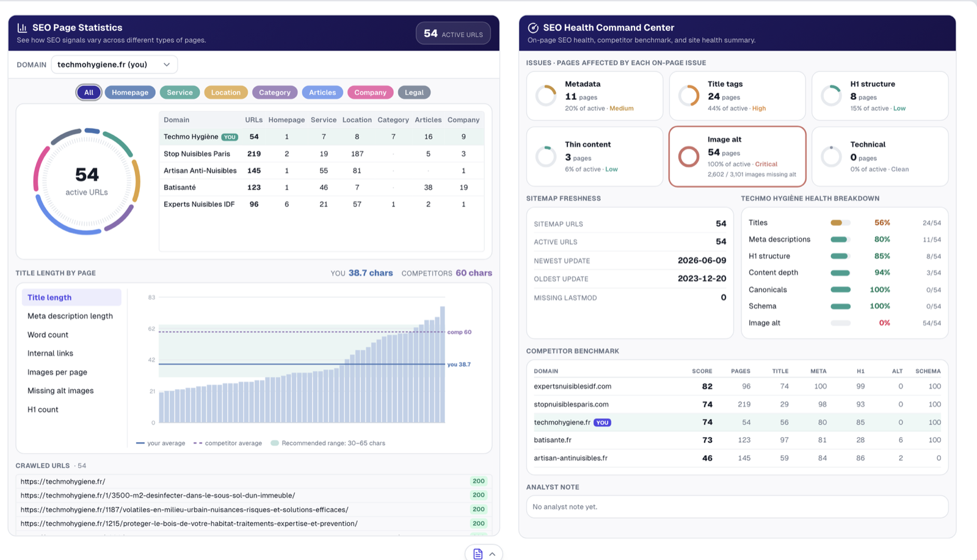Select the Articles filter pill
The image size is (977, 560).
322,92
